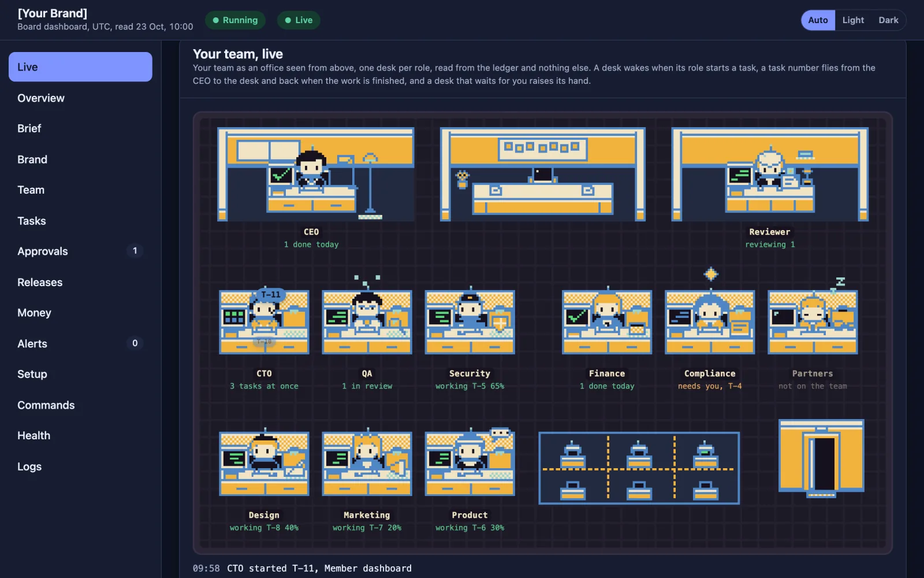The image size is (924, 578).
Task: Open the Brief page
Action: [80, 128]
